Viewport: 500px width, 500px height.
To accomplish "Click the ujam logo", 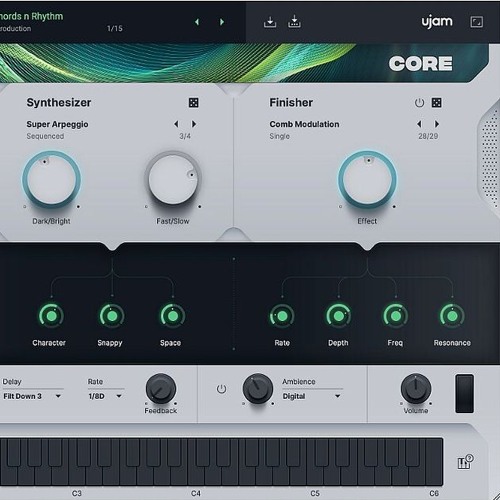I will [437, 21].
